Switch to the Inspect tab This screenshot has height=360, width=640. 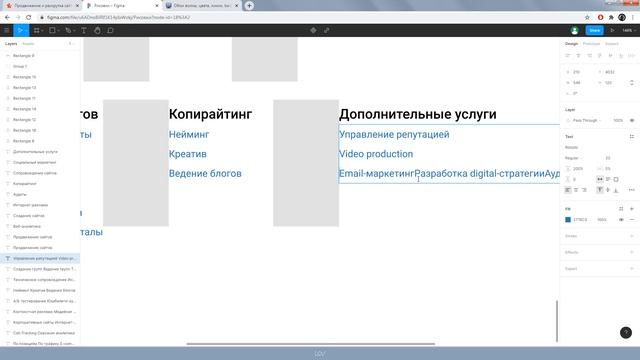click(x=611, y=44)
